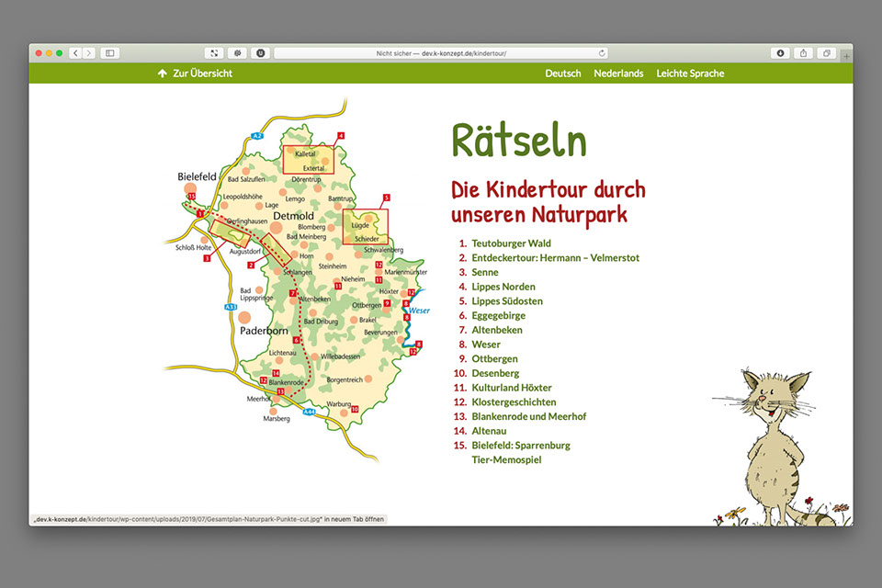Switch language to Deutsch
Viewport: 882px width, 588px height.
(x=562, y=73)
